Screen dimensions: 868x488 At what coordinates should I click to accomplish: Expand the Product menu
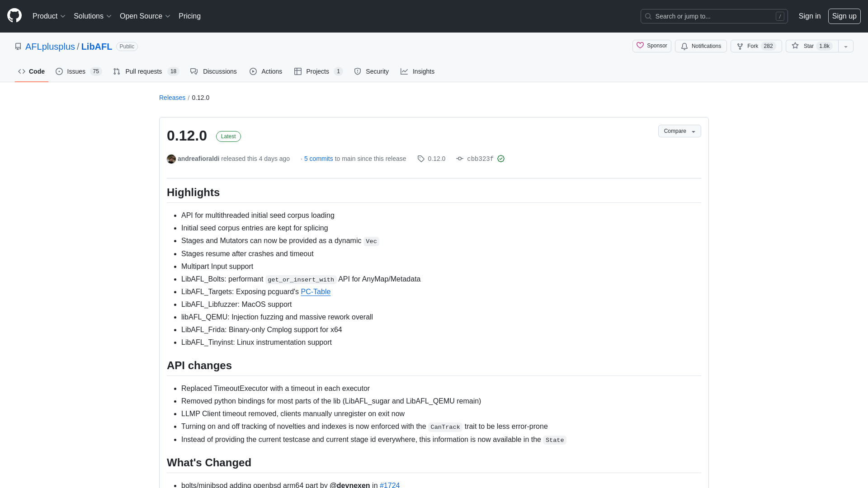point(49,16)
